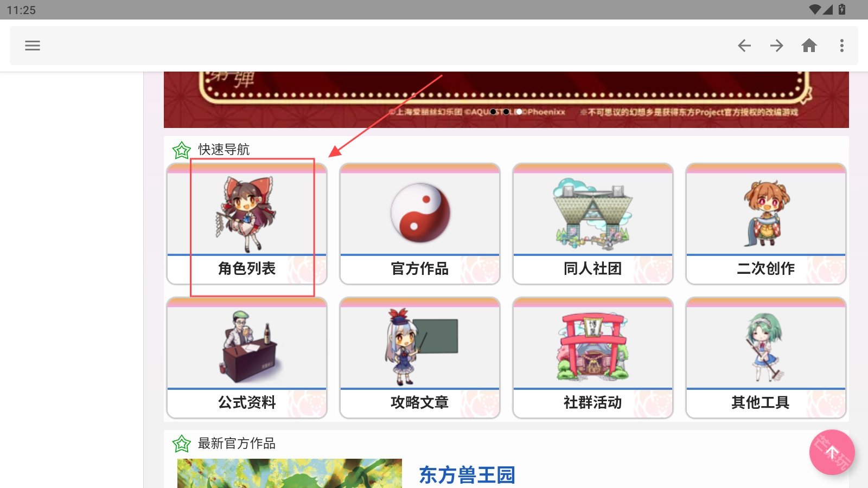The width and height of the screenshot is (868, 488).
Task: Tap the home icon in toolbar
Action: click(809, 46)
